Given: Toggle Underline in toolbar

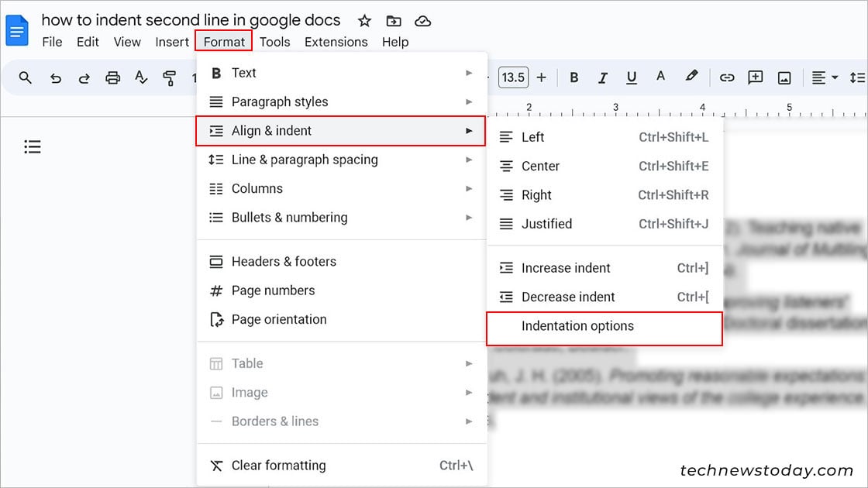Looking at the screenshot, I should [x=631, y=77].
